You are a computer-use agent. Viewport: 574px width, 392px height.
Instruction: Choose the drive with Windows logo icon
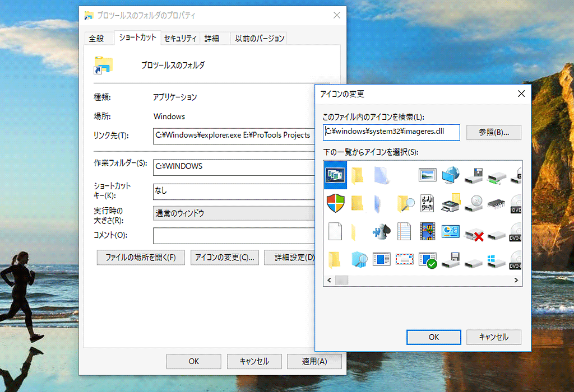pos(497,261)
